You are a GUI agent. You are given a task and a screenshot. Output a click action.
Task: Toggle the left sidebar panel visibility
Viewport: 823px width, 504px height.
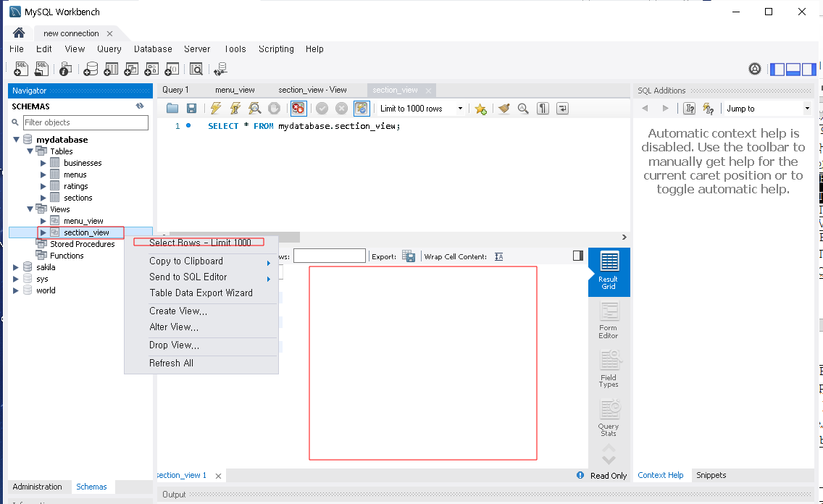point(777,69)
